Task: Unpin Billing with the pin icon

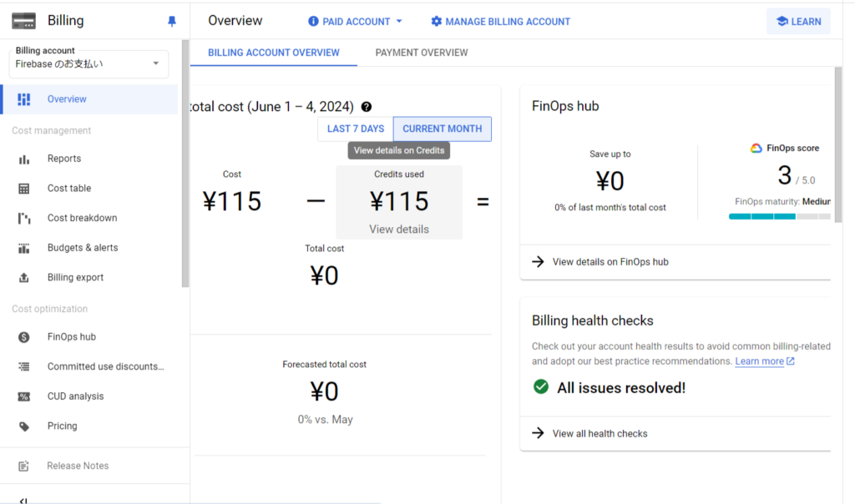Action: click(172, 21)
